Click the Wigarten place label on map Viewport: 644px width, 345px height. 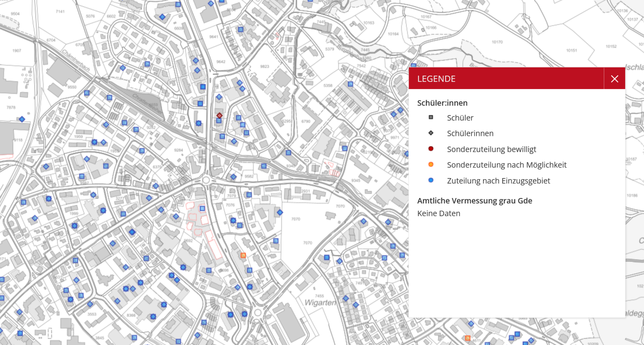tap(320, 302)
